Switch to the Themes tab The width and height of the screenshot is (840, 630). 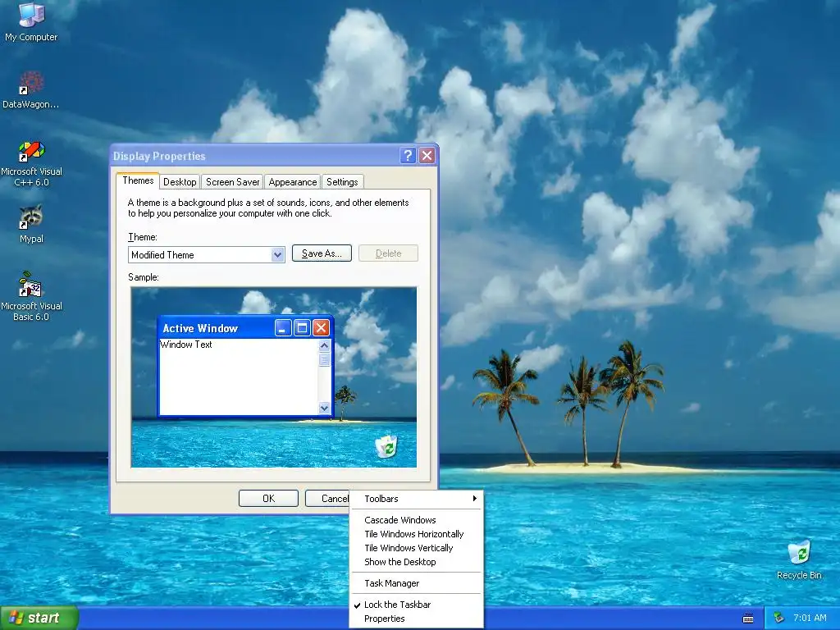click(x=138, y=180)
